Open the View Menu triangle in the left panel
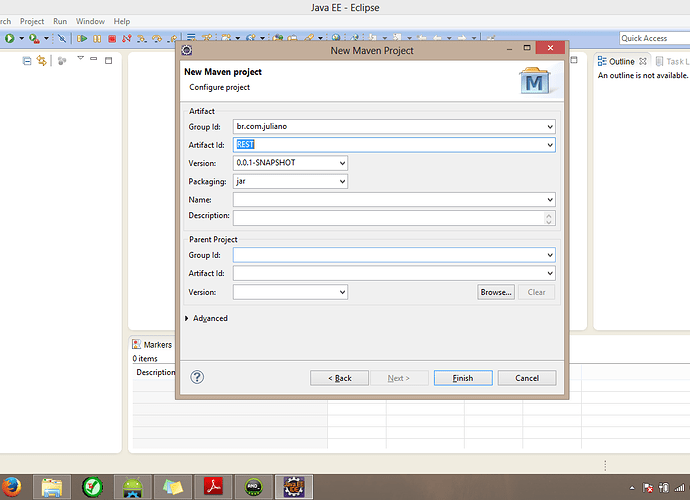The width and height of the screenshot is (690, 500). [81, 58]
